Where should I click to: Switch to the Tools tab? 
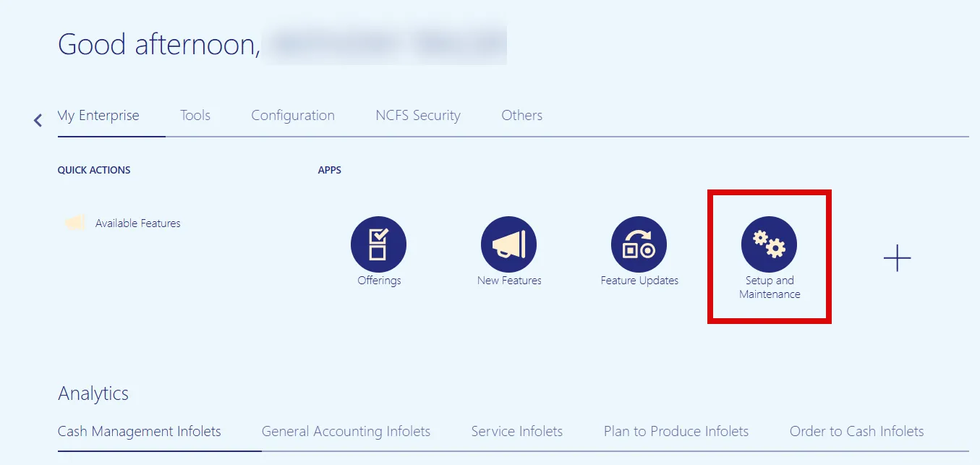tap(195, 116)
